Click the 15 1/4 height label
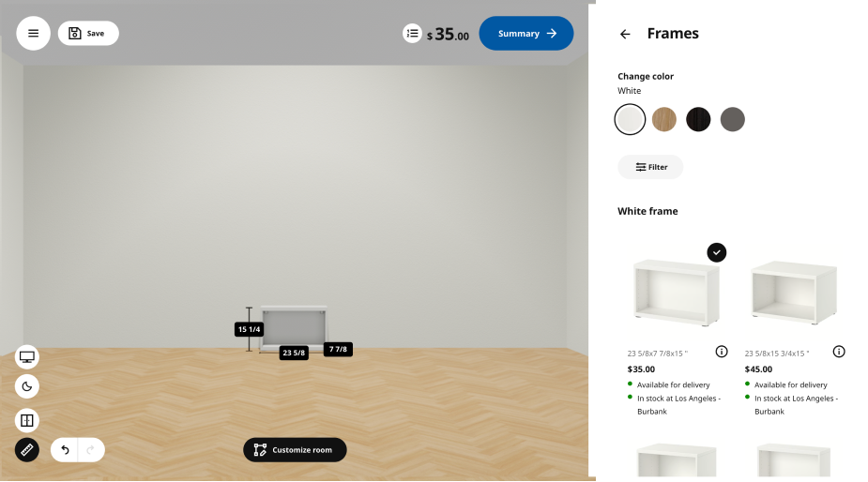The height and width of the screenshot is (482, 868). pos(249,329)
